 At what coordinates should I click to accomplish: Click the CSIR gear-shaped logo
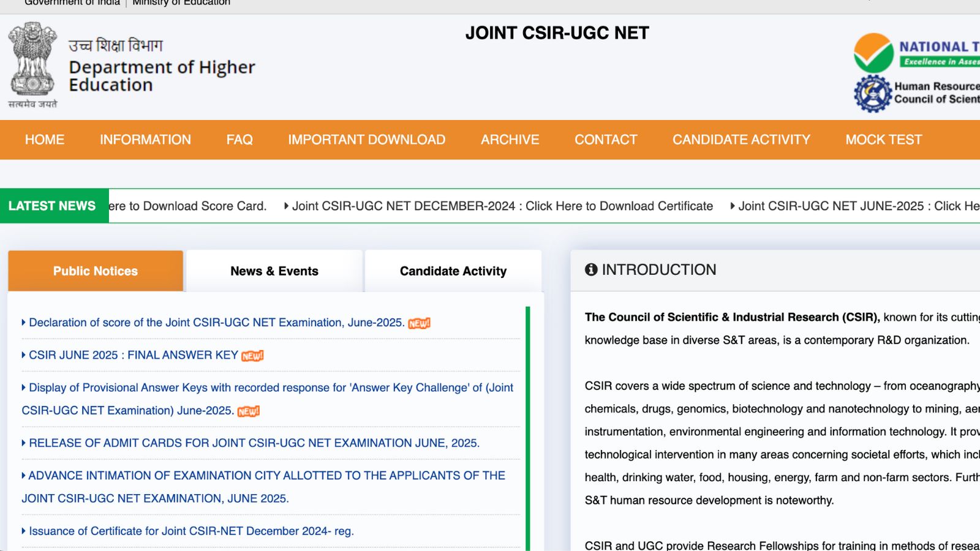tap(873, 94)
